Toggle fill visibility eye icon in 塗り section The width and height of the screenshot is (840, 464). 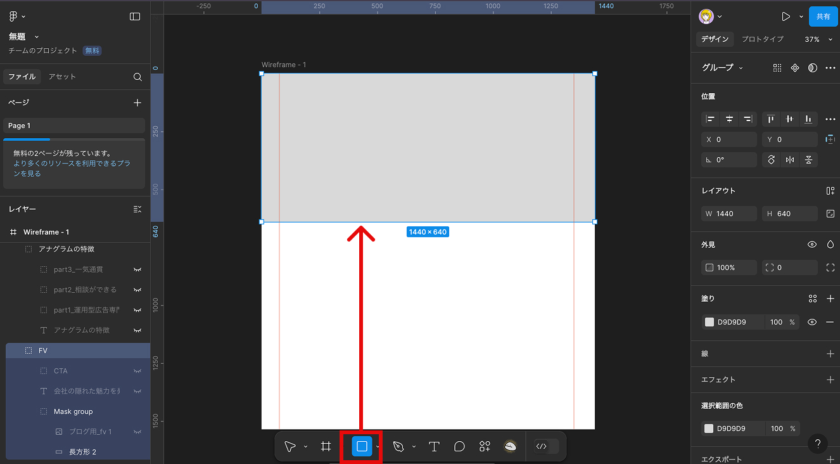click(812, 322)
